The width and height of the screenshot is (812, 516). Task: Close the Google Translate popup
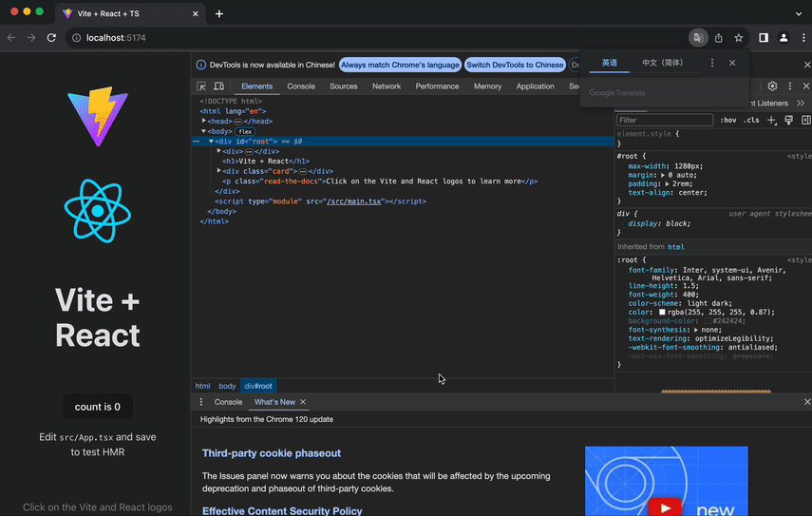pos(732,63)
